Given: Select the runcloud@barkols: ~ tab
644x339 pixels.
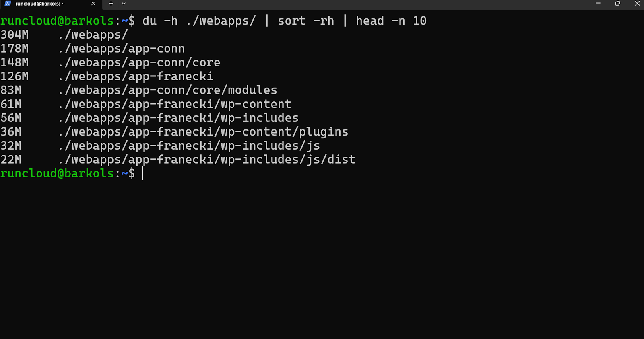Looking at the screenshot, I should [x=40, y=4].
